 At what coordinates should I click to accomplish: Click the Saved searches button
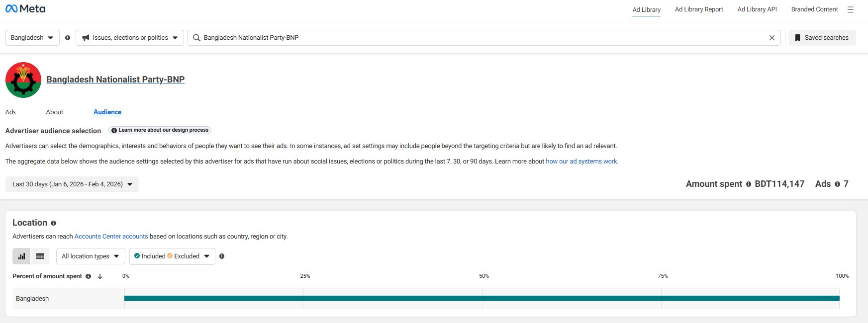(x=822, y=38)
